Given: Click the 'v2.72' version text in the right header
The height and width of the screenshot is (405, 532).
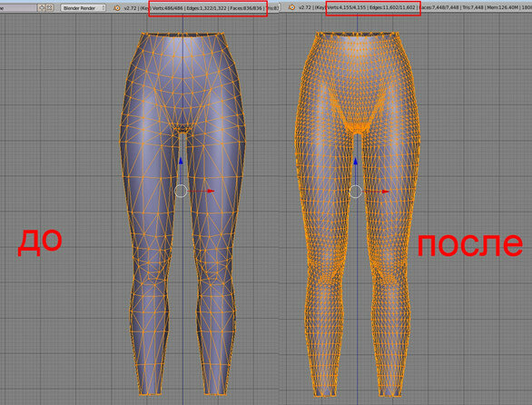Looking at the screenshot, I should (x=304, y=7).
